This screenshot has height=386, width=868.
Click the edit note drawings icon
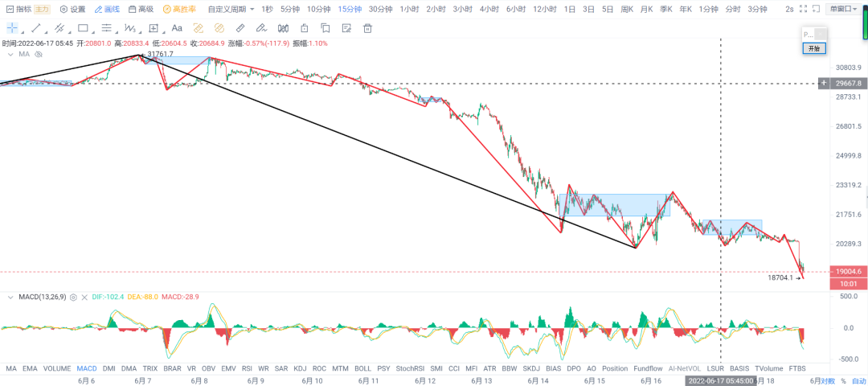click(346, 27)
